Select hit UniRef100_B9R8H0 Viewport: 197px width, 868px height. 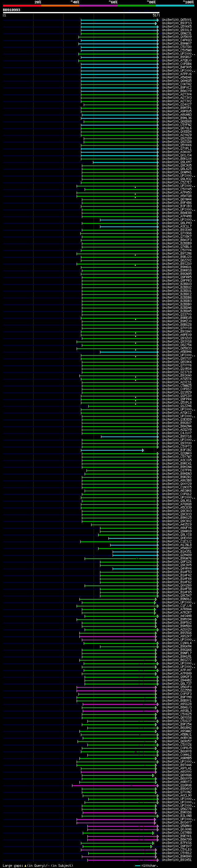(x=176, y=856)
